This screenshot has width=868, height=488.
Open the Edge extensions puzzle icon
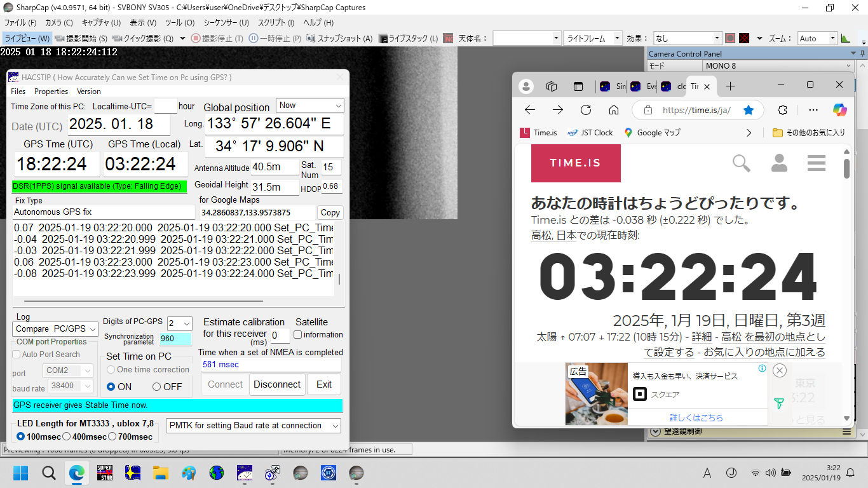click(x=782, y=110)
